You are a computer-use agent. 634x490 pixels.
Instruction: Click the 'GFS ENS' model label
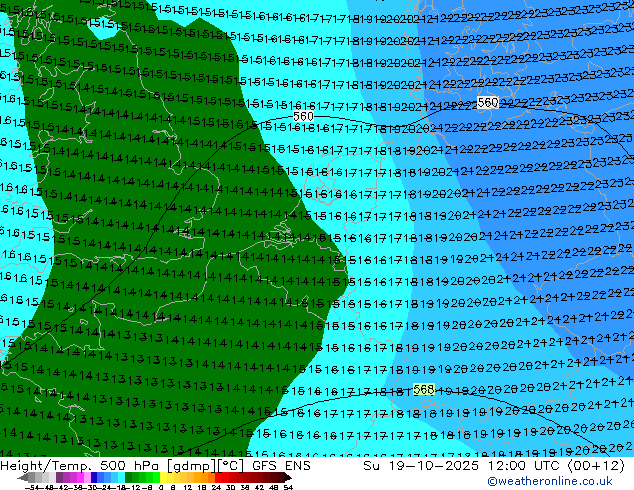pos(281,466)
